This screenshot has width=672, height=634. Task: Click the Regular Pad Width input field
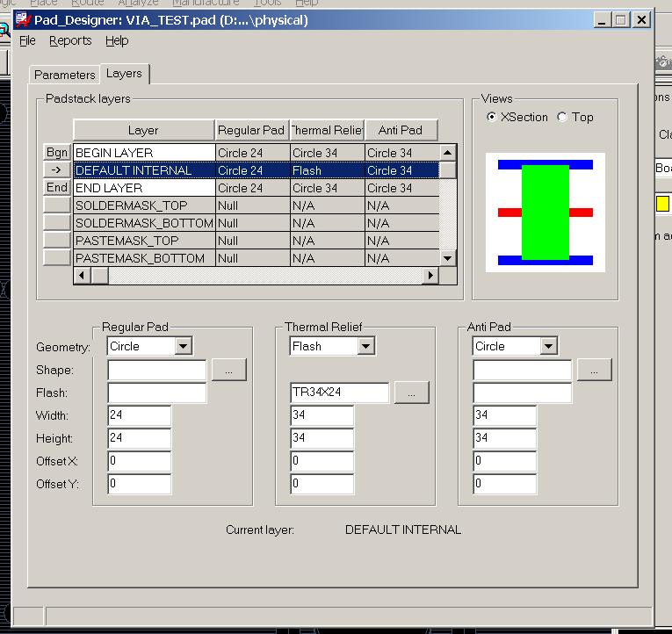pos(140,416)
